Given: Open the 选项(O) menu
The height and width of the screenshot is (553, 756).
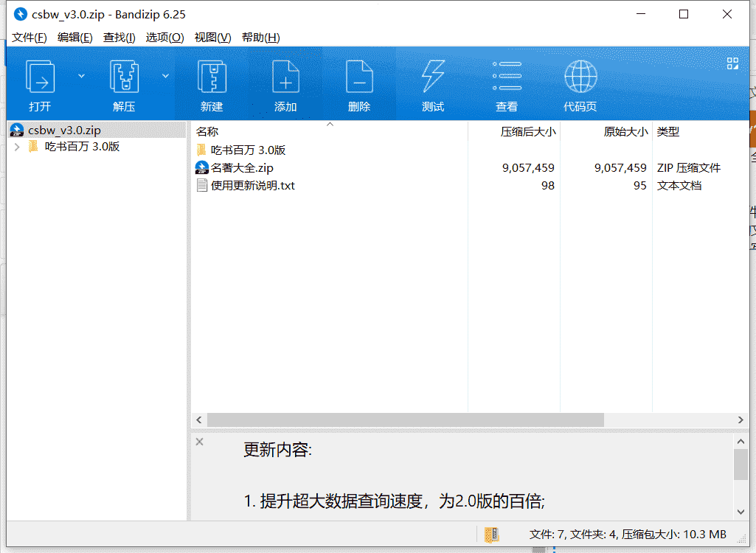Looking at the screenshot, I should point(165,38).
